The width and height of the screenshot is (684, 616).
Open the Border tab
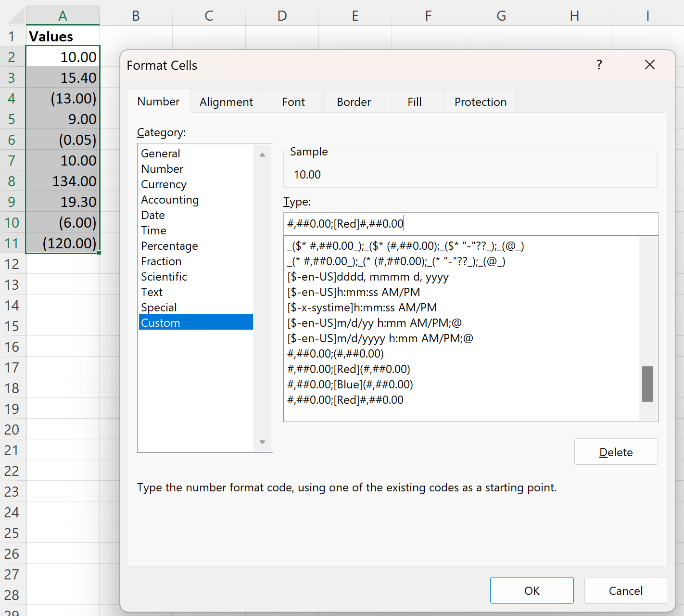[354, 102]
